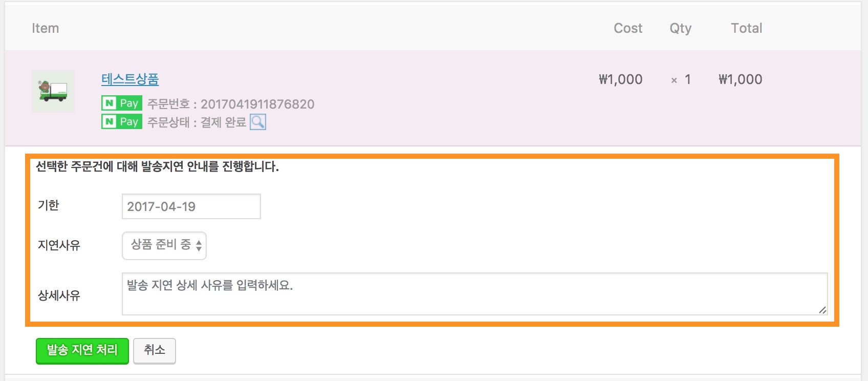Screen dimensions: 868x381
Task: Click the order number 2017041911876820 text
Action: coord(257,104)
